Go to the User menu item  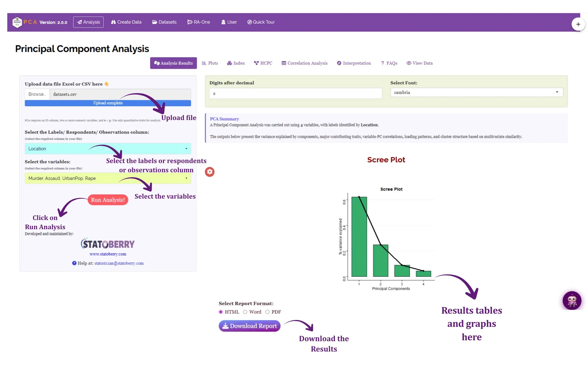tap(229, 22)
